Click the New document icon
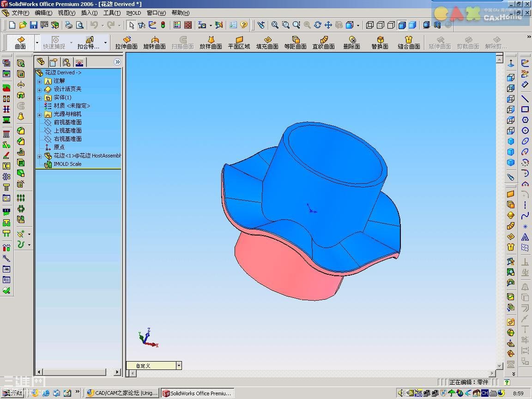This screenshot has width=532, height=399. (x=12, y=25)
